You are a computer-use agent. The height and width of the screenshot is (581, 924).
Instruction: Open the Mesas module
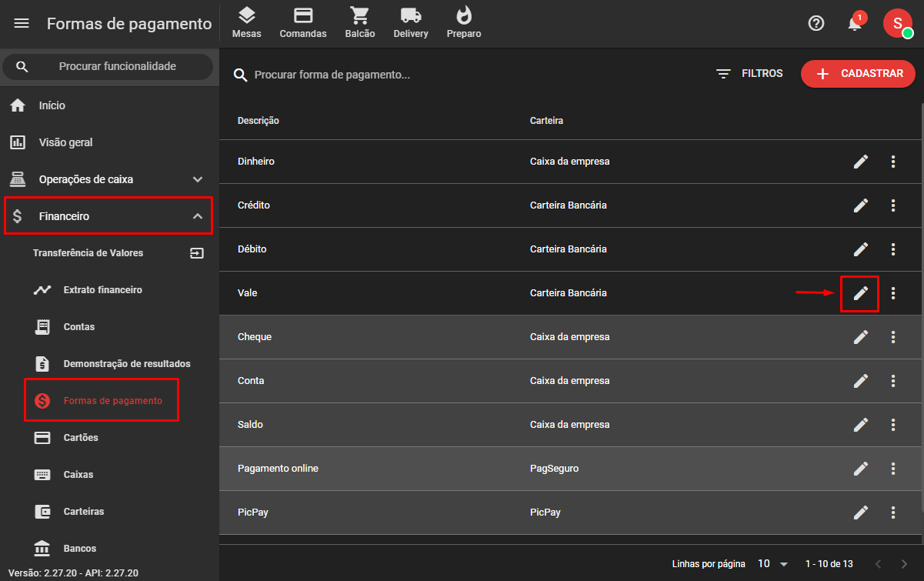(x=246, y=23)
